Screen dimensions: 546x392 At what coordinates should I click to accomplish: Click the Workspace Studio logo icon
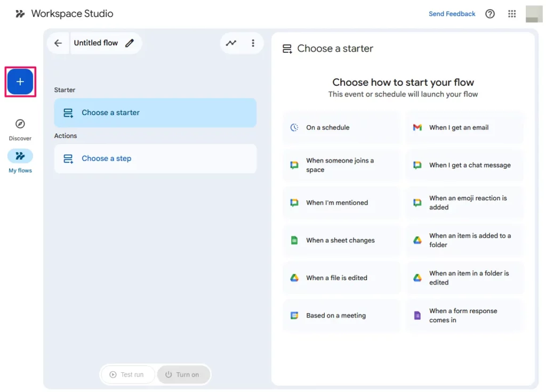click(x=20, y=13)
